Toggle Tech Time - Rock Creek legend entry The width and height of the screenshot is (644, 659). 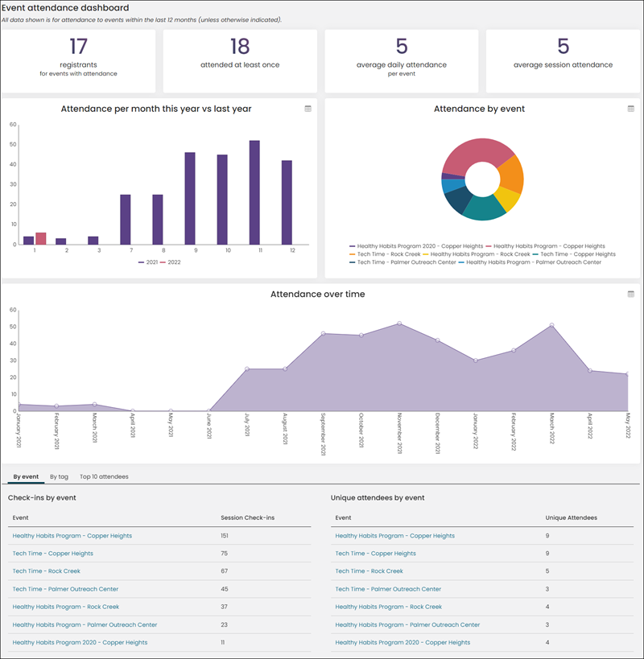tap(385, 254)
